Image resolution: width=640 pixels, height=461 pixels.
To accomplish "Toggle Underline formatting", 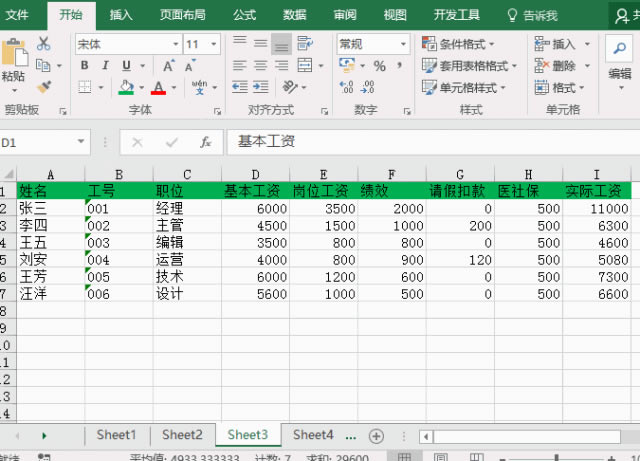I will pos(123,66).
